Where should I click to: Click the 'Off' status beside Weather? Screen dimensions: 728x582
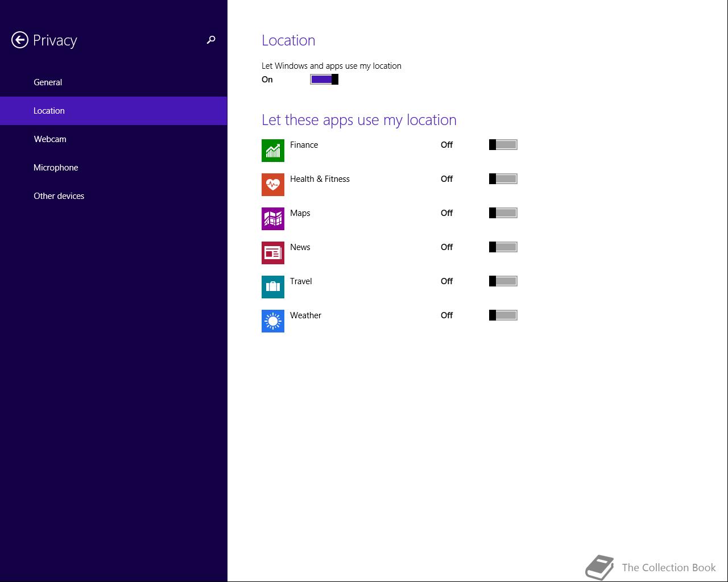coord(446,315)
